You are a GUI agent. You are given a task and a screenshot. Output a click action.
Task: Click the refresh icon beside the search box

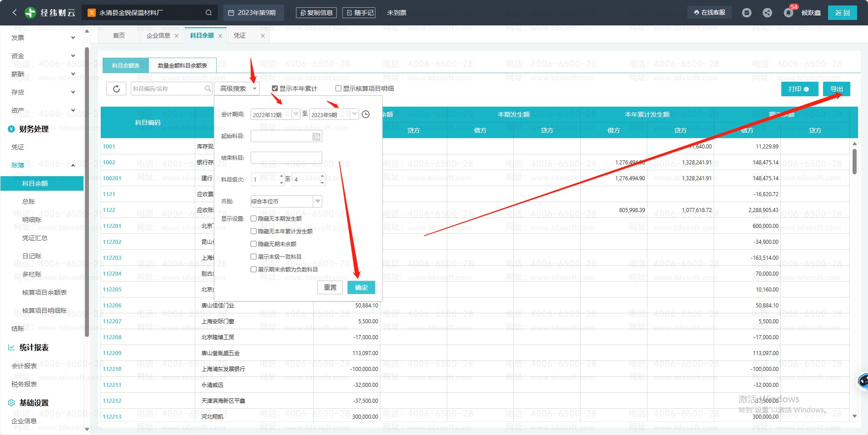click(x=116, y=89)
